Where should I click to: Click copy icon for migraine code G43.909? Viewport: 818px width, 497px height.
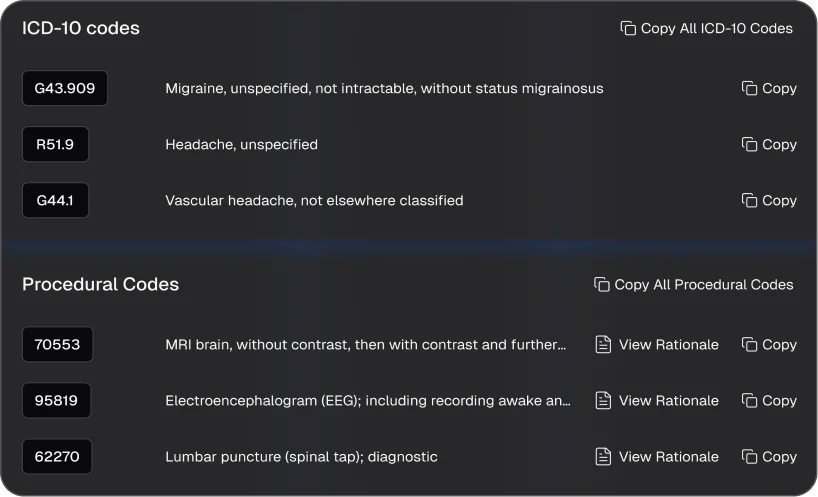pyautogui.click(x=749, y=88)
